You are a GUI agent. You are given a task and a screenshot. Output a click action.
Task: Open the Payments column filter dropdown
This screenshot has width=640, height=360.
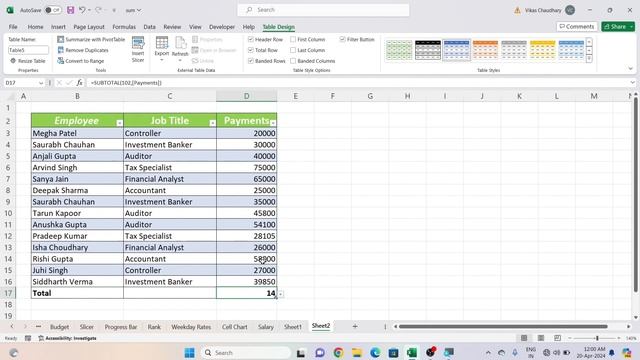point(273,123)
